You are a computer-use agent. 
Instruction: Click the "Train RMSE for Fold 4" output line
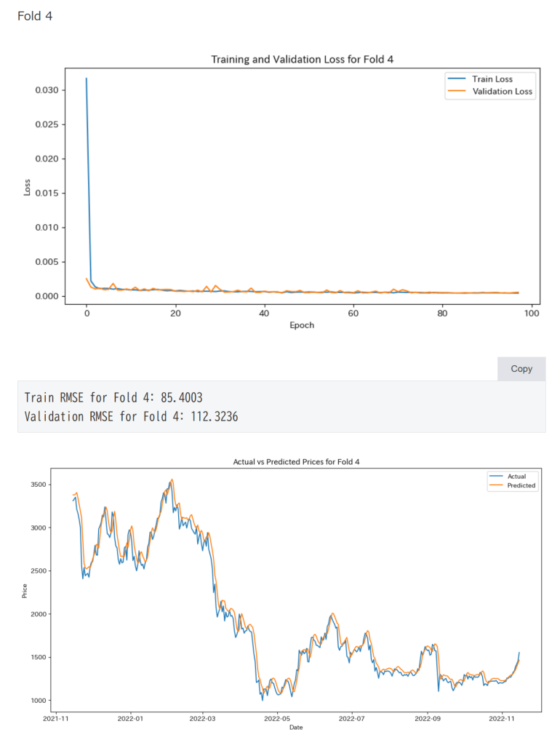[113, 398]
